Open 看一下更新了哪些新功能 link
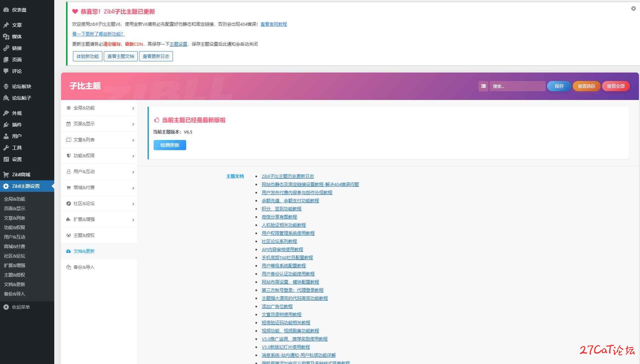640x364 pixels. [x=98, y=34]
